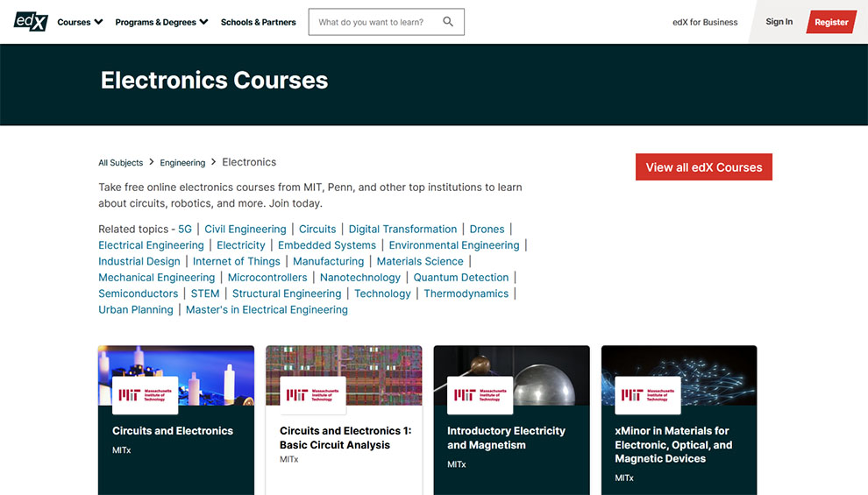868x495 pixels.
Task: Open Introductory Electricity and Magnetism course title
Action: click(x=506, y=438)
